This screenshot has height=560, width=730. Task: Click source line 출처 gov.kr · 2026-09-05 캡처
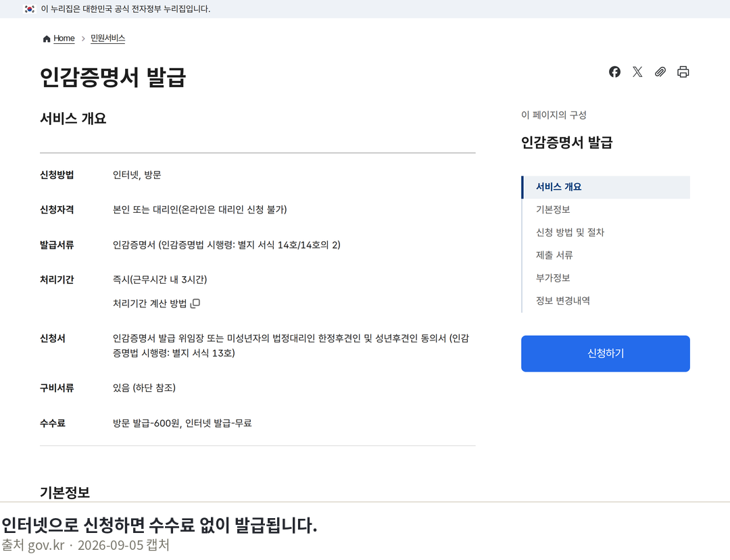[x=86, y=545]
